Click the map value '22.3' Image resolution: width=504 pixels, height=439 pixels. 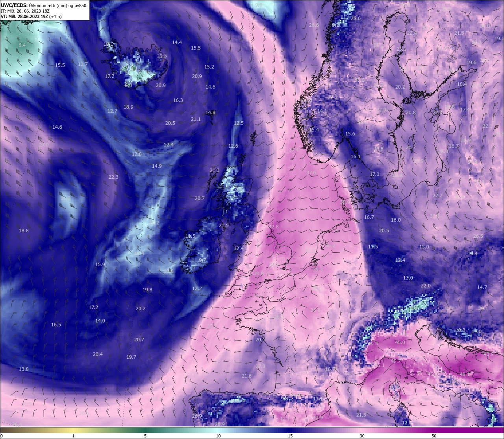click(113, 177)
